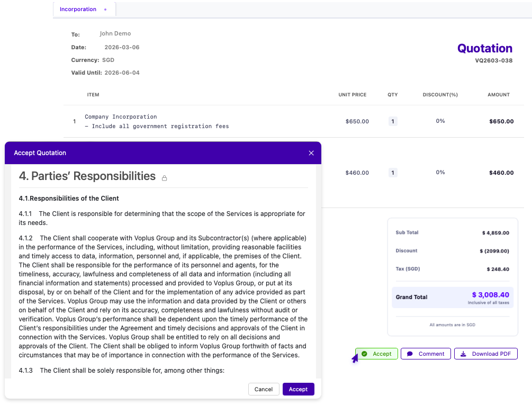Viewport: 532px width, 405px height.
Task: Click the Grand Total amount $3,008.40
Action: tap(490, 295)
